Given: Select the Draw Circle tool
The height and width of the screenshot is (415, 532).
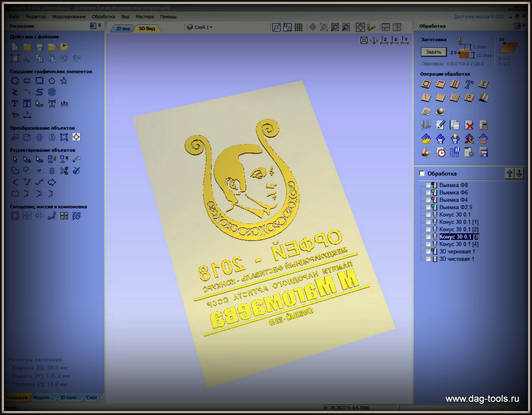Looking at the screenshot, I should [15, 81].
